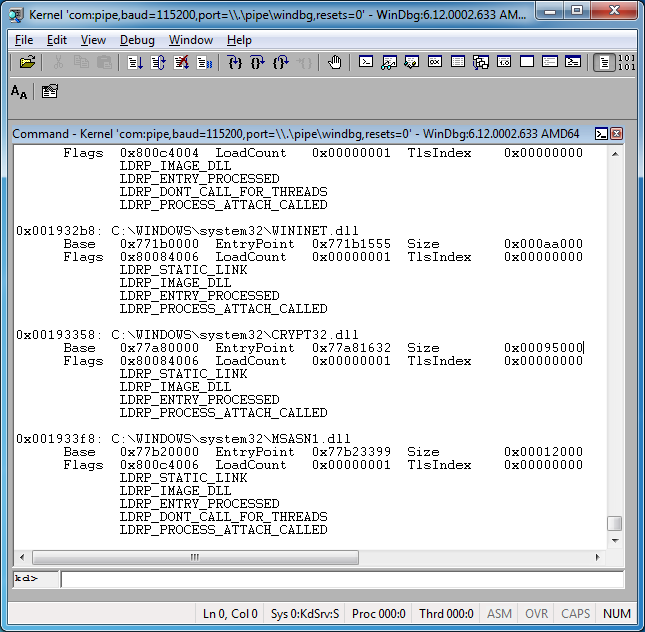645x632 pixels.
Task: Click the CAPS status bar indicator
Action: coord(575,614)
